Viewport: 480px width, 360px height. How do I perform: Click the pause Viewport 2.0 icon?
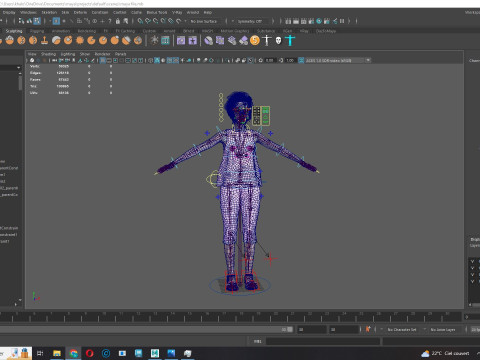342,21
